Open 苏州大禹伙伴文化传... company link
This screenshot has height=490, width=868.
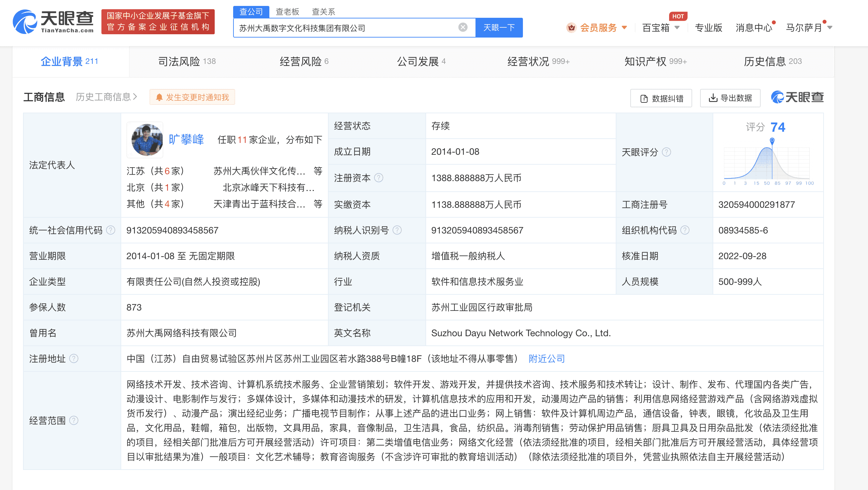tap(259, 171)
